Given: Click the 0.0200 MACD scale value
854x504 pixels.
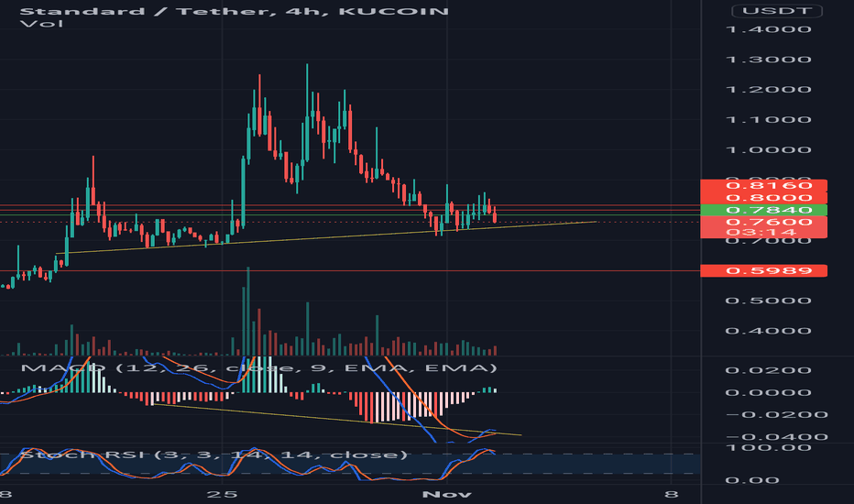Looking at the screenshot, I should tap(769, 370).
